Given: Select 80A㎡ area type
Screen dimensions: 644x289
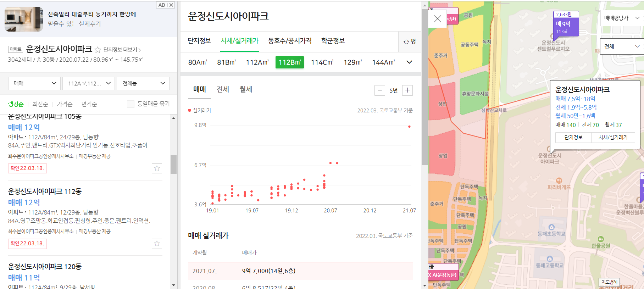Looking at the screenshot, I should point(198,62).
